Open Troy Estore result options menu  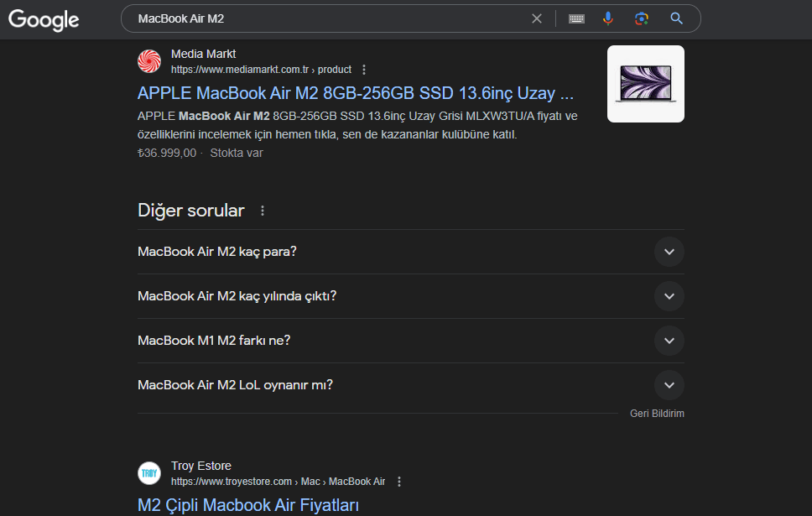coord(399,482)
